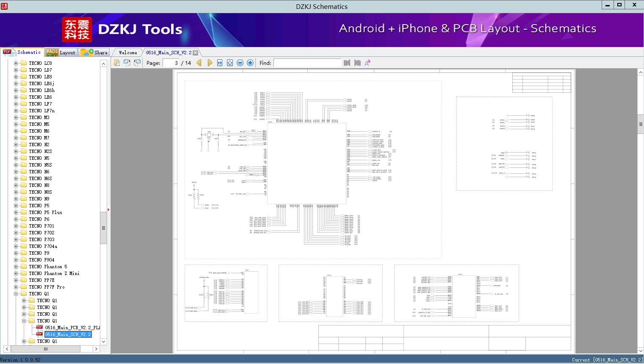Click folder icon of TECNO P9
644x364 pixels.
pyautogui.click(x=24, y=253)
